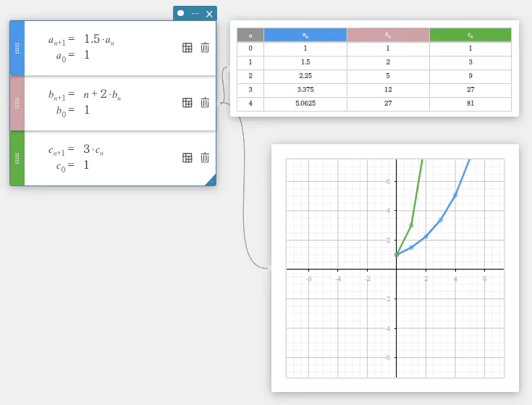This screenshot has width=532, height=405.
Task: Toggle green color strip of sequence c
Action: point(17,158)
